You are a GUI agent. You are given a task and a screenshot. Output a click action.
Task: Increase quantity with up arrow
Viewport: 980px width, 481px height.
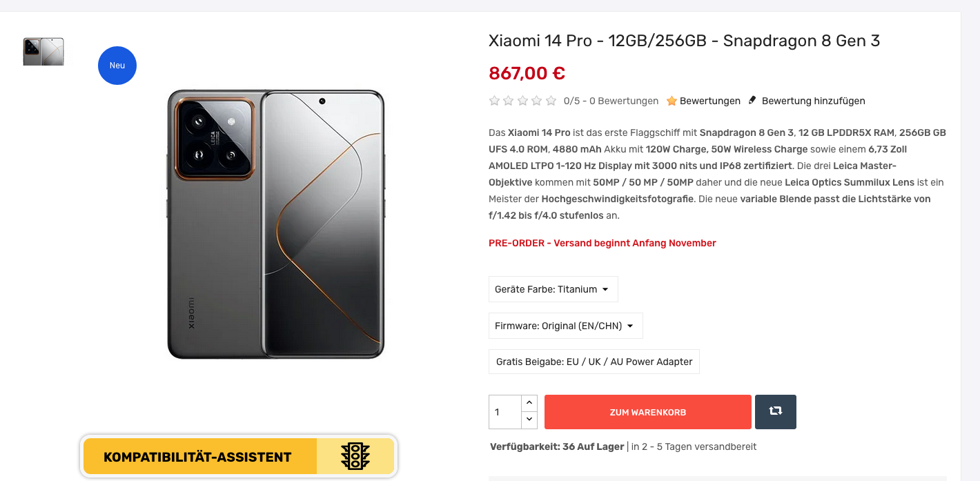(529, 403)
